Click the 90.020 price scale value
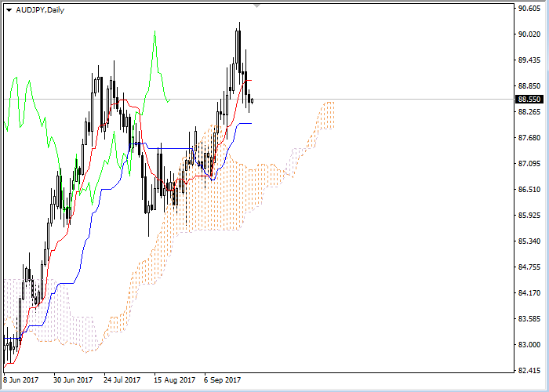This screenshot has height=392, width=549. click(x=529, y=34)
